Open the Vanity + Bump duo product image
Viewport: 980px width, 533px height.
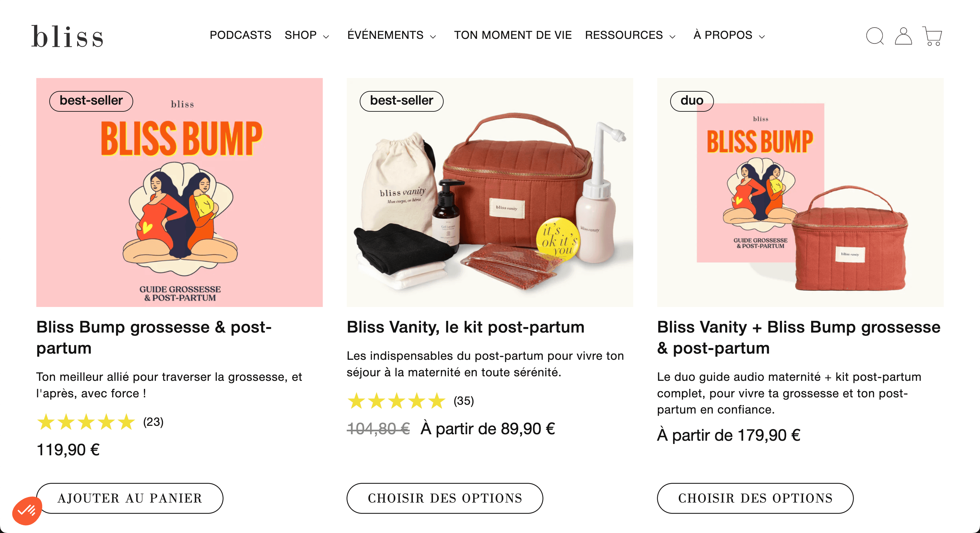(x=800, y=192)
